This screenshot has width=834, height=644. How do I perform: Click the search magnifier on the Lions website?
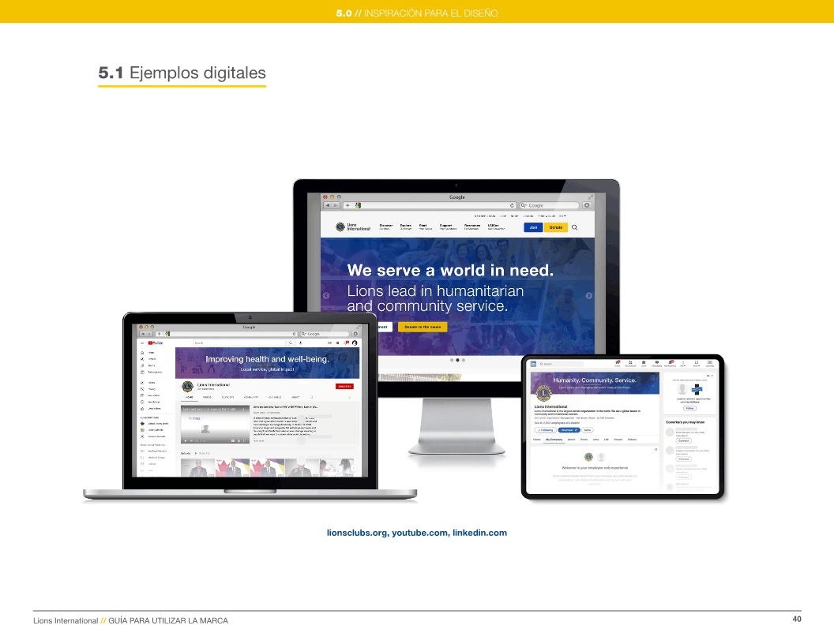coord(574,227)
